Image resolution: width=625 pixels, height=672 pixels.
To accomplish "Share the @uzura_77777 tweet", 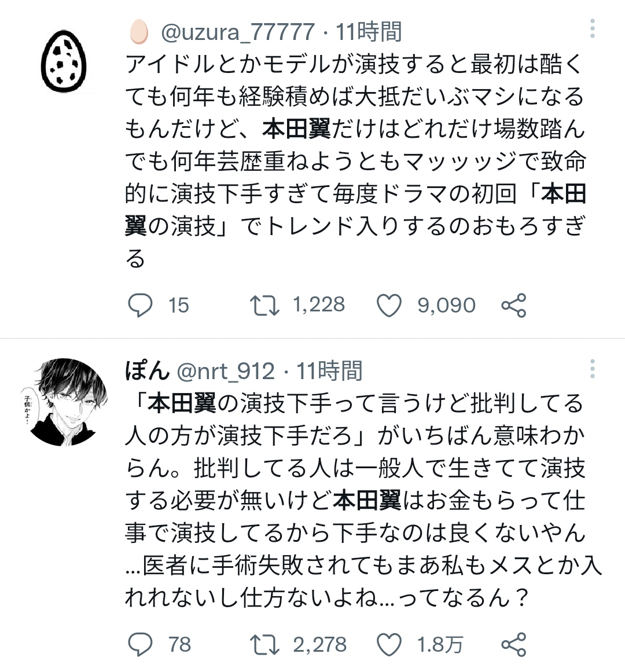I will (x=514, y=305).
